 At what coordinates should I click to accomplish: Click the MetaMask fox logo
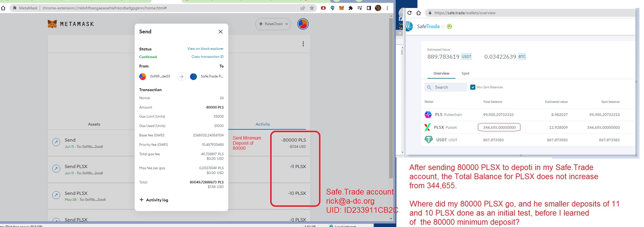52,24
